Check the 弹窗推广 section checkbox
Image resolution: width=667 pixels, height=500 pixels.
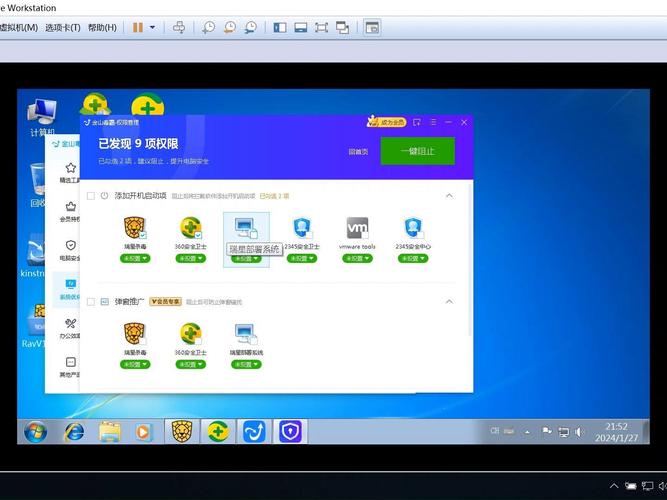tap(91, 302)
